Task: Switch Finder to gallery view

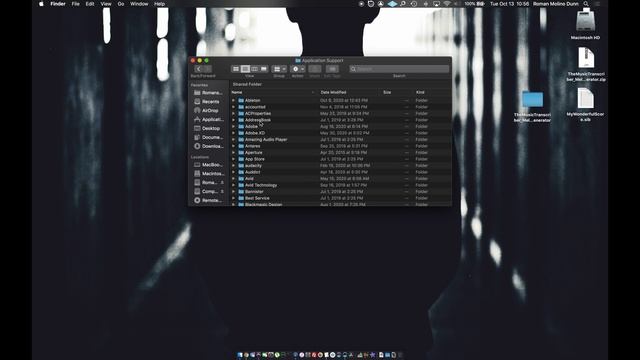Action: click(264, 69)
